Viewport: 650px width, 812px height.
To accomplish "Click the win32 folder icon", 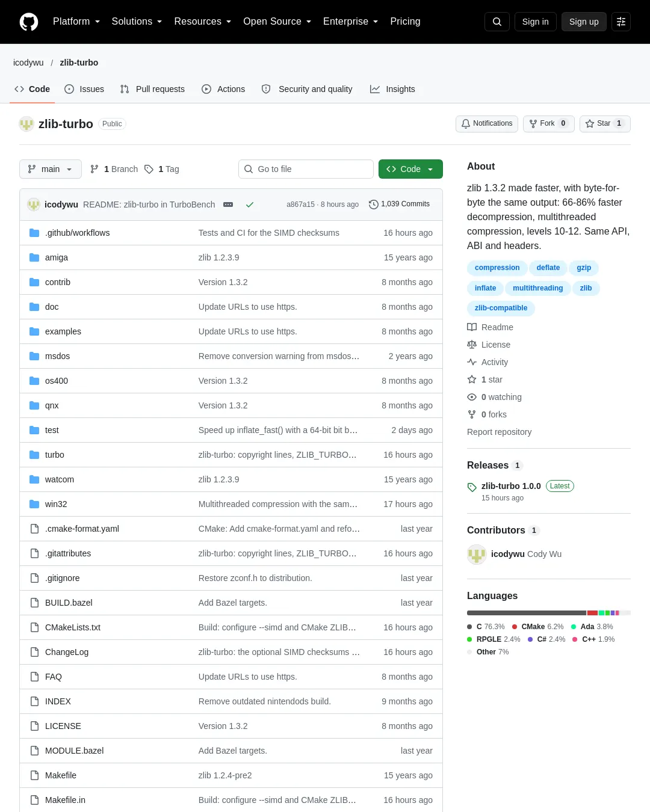I will 34,504.
